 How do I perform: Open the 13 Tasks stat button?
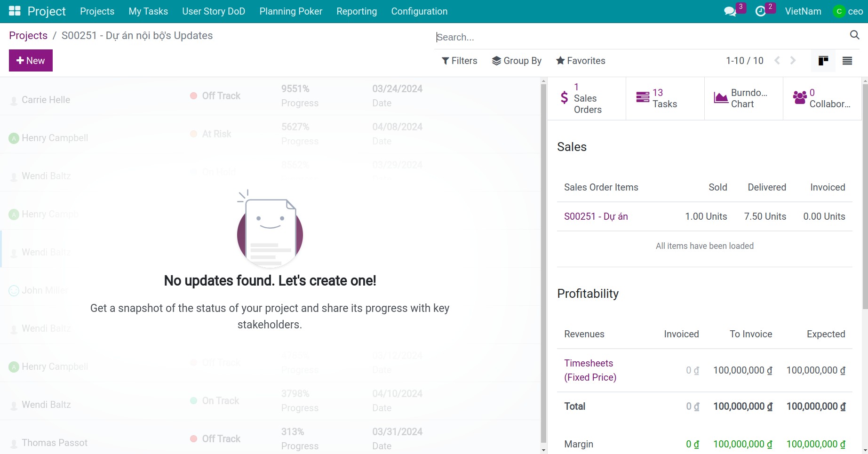tap(665, 98)
